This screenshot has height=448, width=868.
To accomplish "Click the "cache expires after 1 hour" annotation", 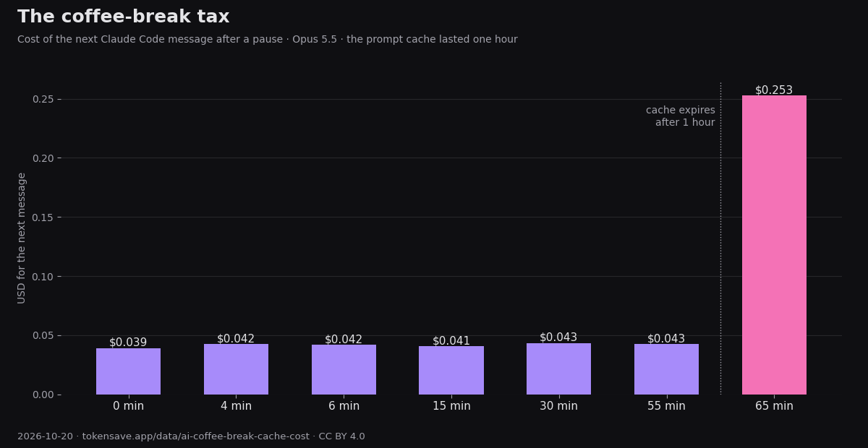I will [x=681, y=116].
